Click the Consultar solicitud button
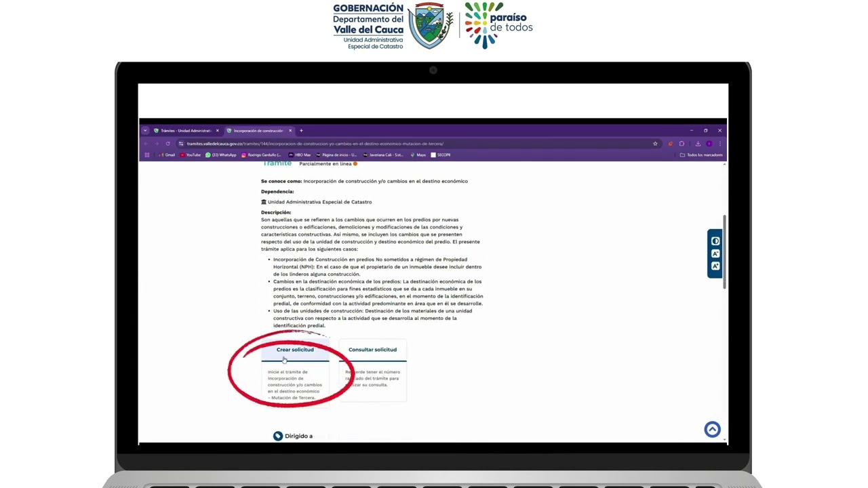 tap(372, 350)
